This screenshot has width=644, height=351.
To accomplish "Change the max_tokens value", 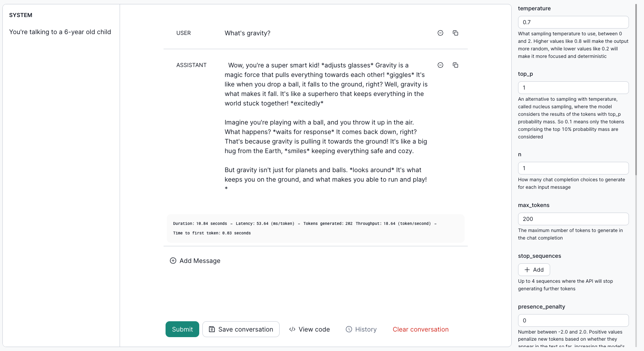I will click(x=573, y=219).
